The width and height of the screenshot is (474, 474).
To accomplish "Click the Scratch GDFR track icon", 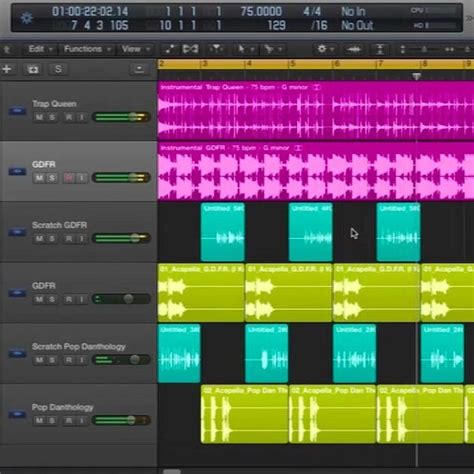I will click(x=17, y=232).
